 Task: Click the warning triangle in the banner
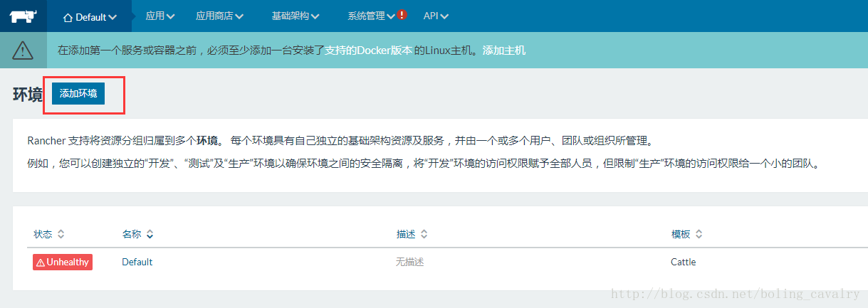tap(23, 50)
